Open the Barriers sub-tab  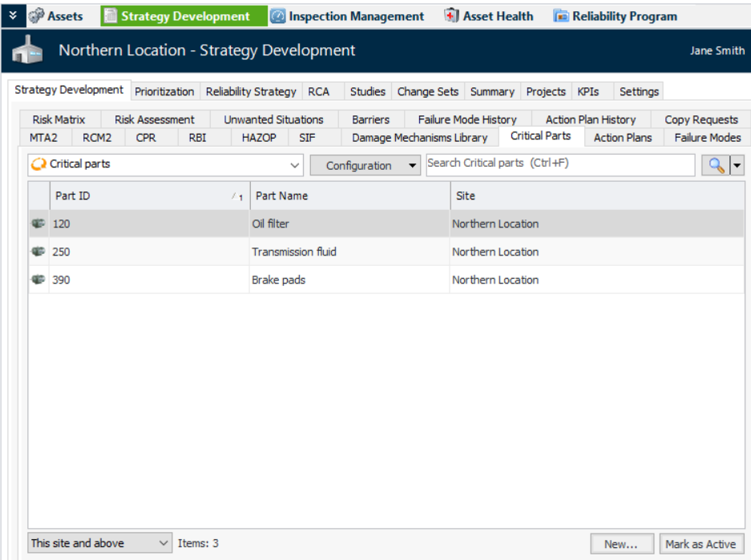[x=371, y=119]
